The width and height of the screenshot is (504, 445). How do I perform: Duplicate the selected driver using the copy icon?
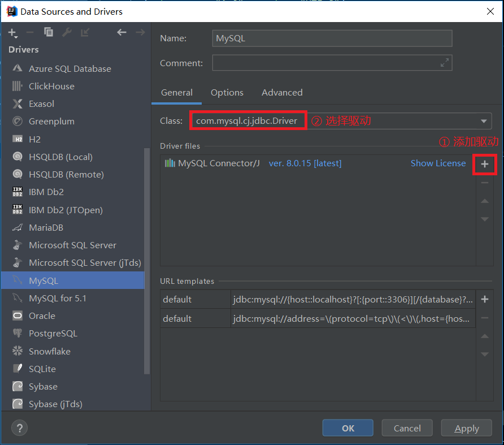(x=48, y=32)
